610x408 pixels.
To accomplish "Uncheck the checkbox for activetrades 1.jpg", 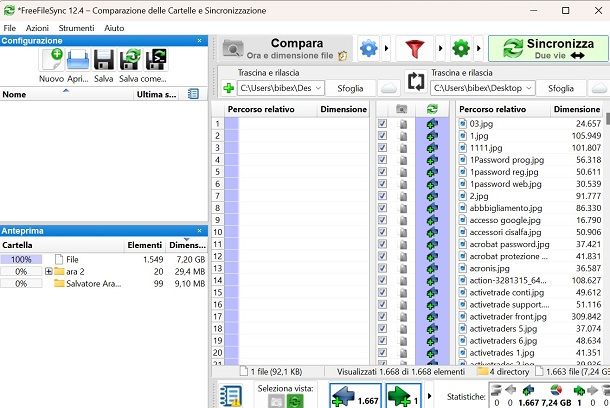I will pyautogui.click(x=382, y=352).
